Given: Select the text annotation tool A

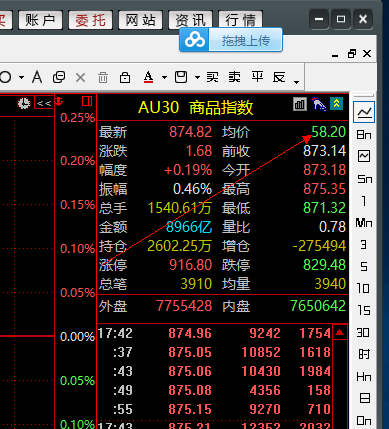Looking at the screenshot, I should tap(37, 77).
